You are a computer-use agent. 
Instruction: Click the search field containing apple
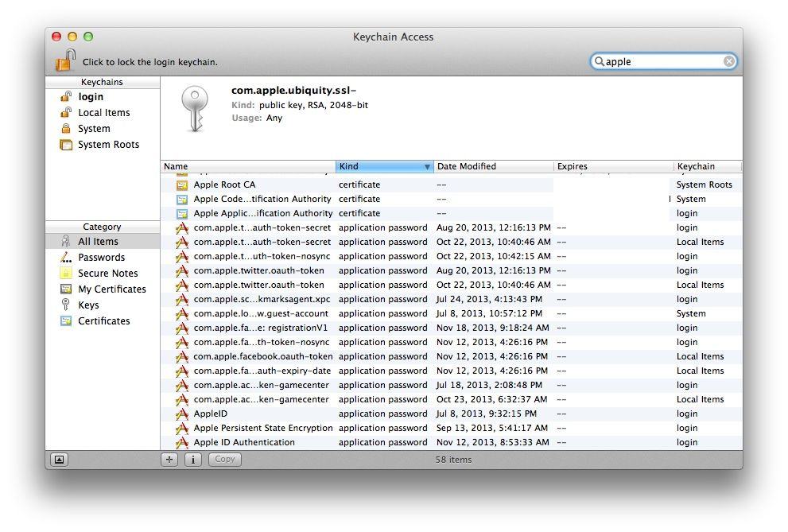click(662, 61)
